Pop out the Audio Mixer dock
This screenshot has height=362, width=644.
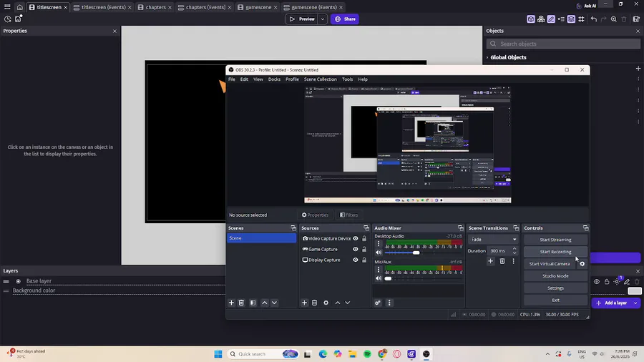coord(460,228)
